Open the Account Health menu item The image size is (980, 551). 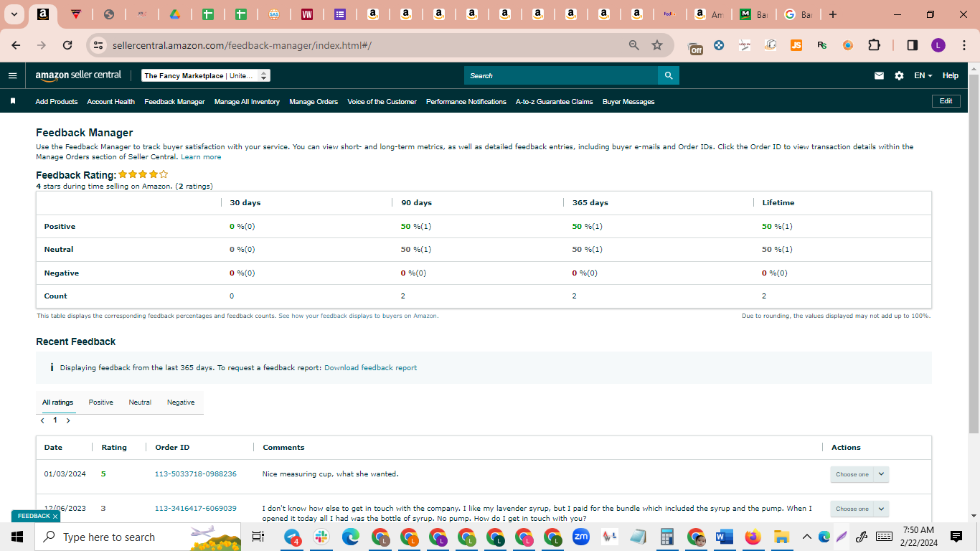(111, 101)
